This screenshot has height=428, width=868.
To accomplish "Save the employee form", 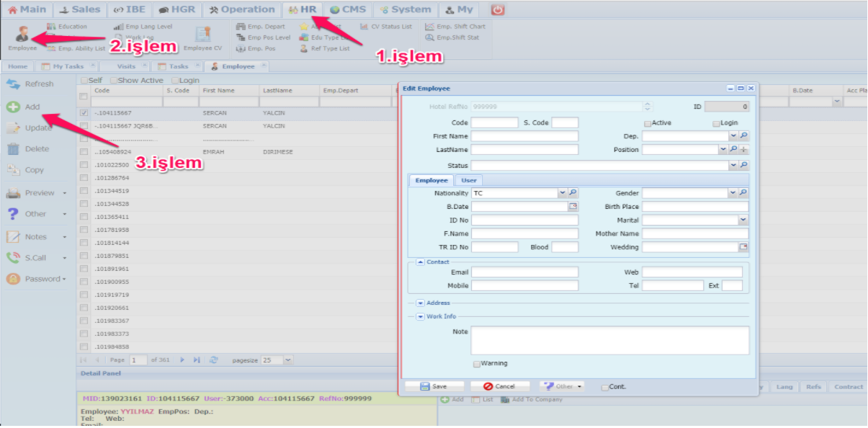I will pos(434,386).
